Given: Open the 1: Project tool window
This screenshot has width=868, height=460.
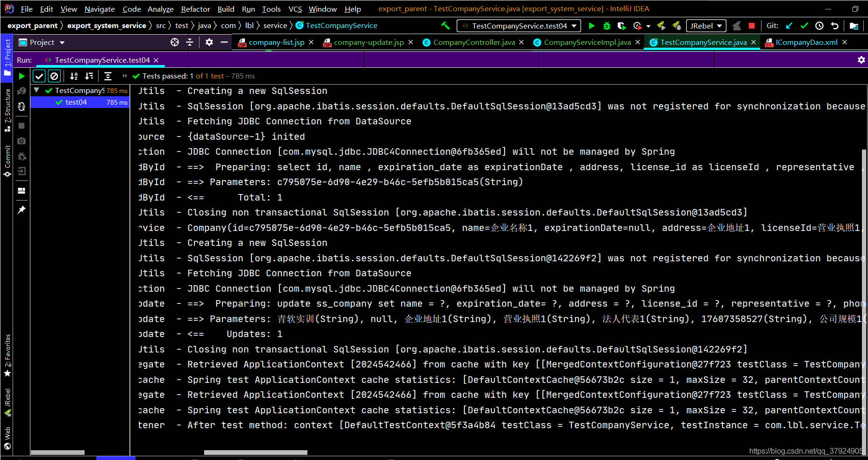Looking at the screenshot, I should [x=7, y=57].
